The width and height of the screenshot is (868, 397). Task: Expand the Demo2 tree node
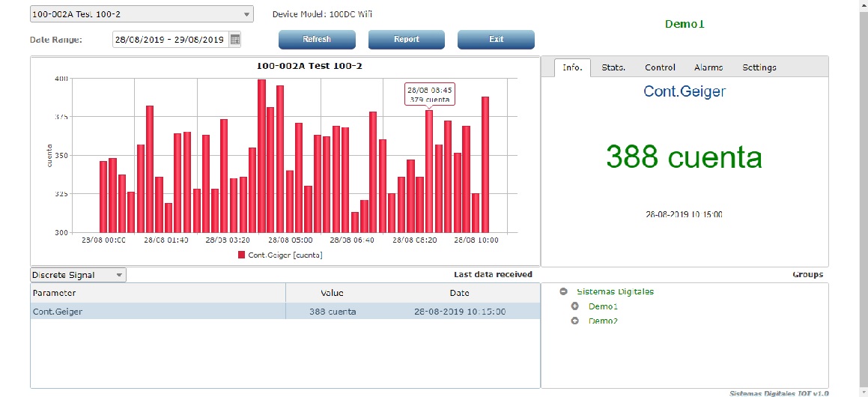(575, 321)
